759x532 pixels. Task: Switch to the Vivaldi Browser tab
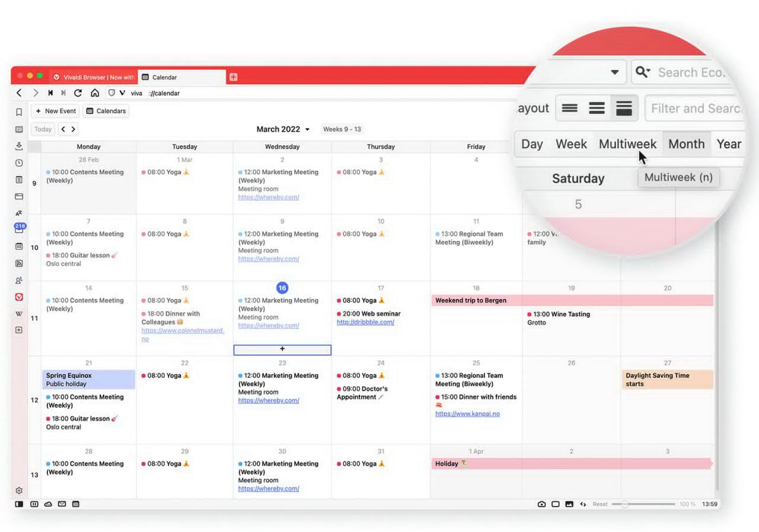coord(94,77)
